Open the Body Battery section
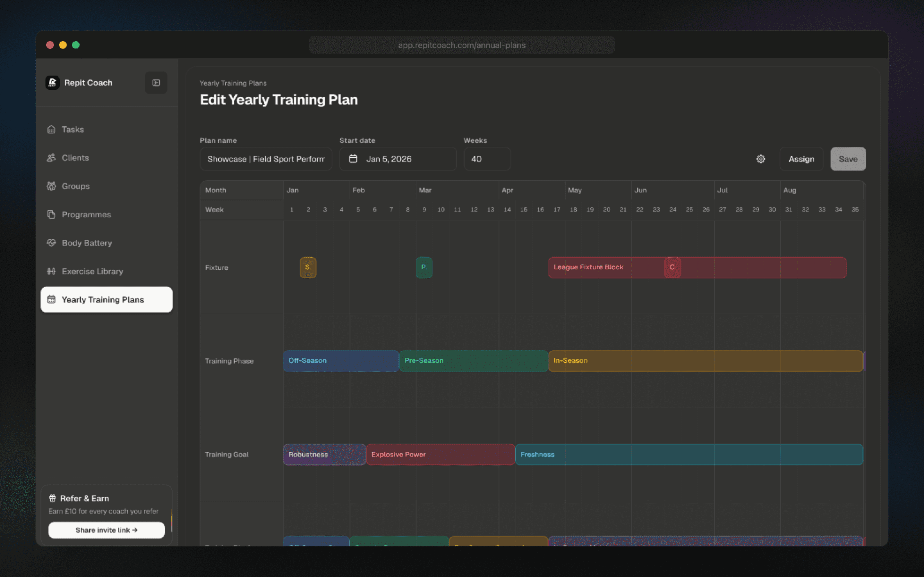The height and width of the screenshot is (577, 924). [52, 243]
